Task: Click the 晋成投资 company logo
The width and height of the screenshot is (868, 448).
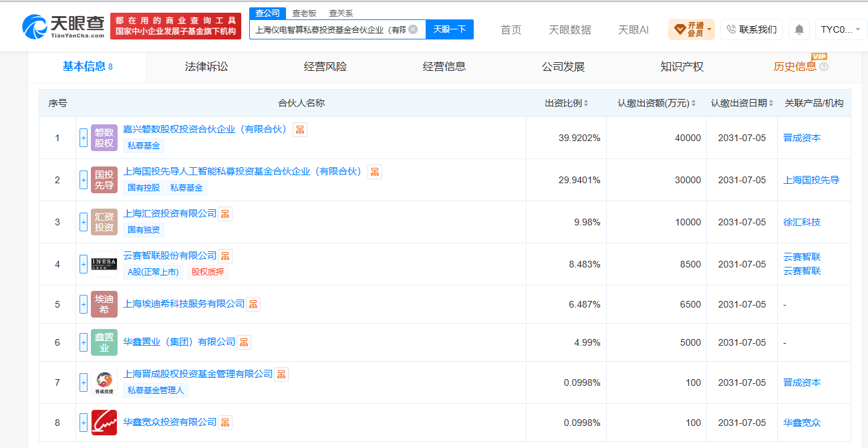Action: coord(104,382)
